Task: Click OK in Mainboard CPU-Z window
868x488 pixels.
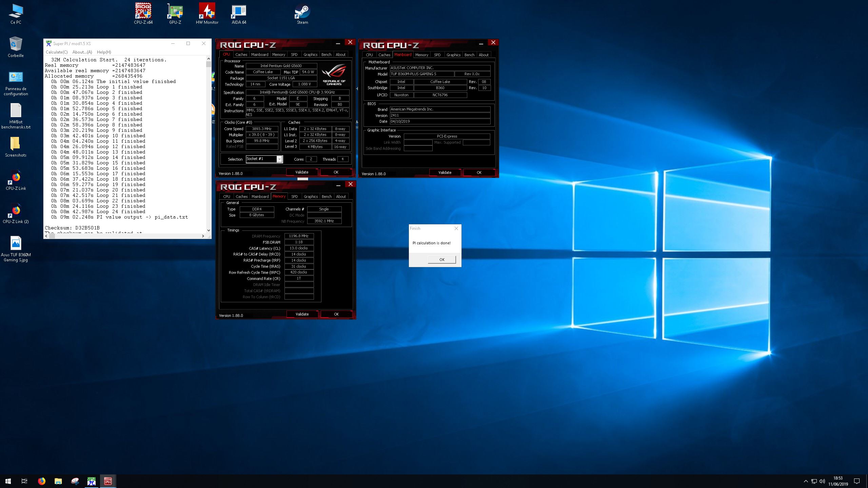Action: coord(479,172)
